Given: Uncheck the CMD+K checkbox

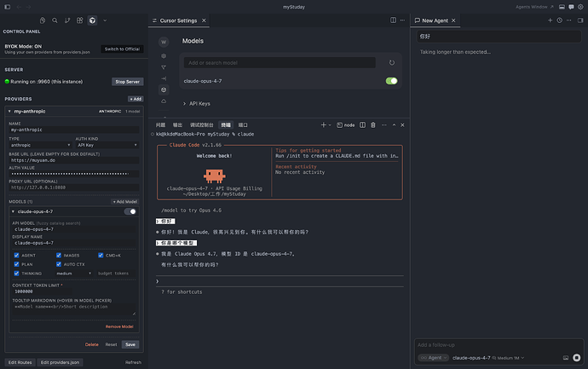Looking at the screenshot, I should point(101,255).
